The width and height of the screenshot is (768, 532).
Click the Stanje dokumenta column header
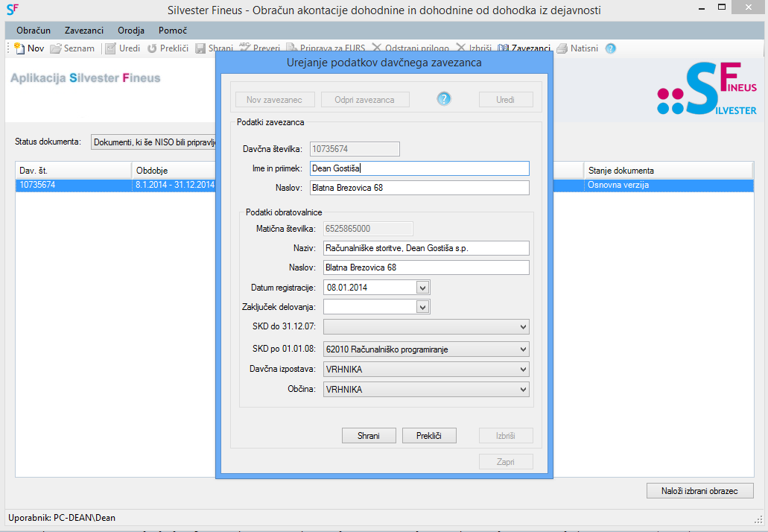pos(668,171)
